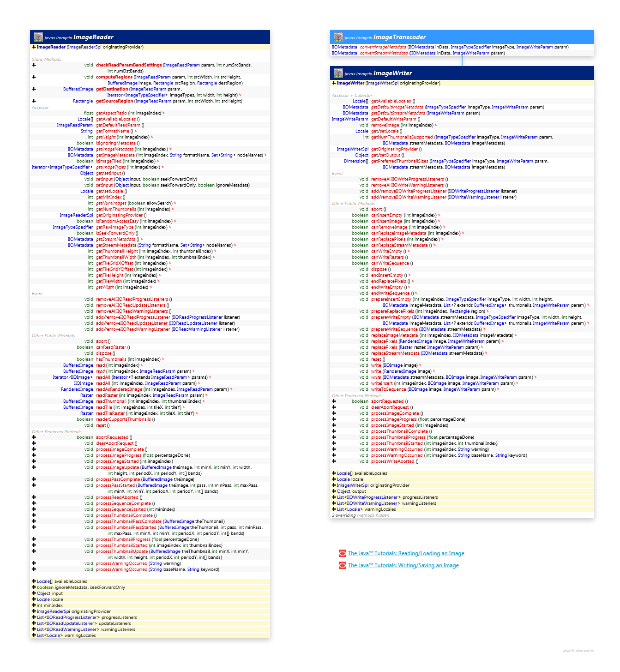
Task: Click the getAspectRatio method
Action: (111, 113)
